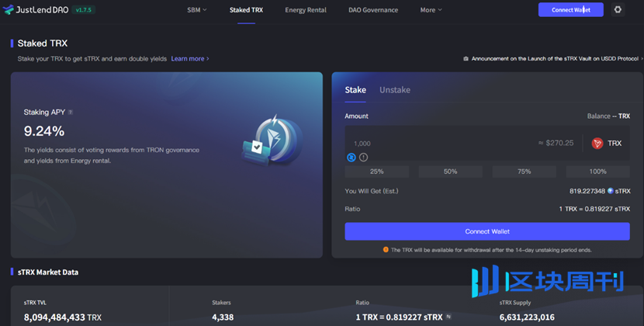This screenshot has height=326, width=644.
Task: Expand the SBM dropdown menu
Action: click(197, 10)
